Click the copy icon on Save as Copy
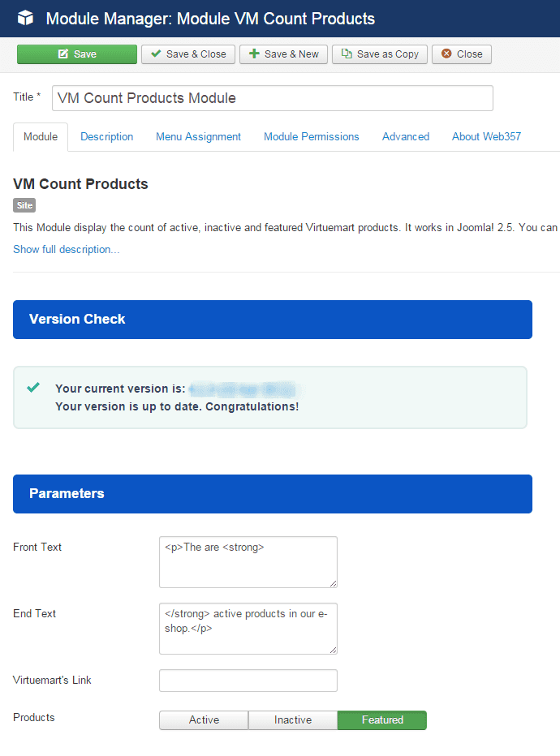Image resolution: width=560 pixels, height=756 pixels. 347,54
